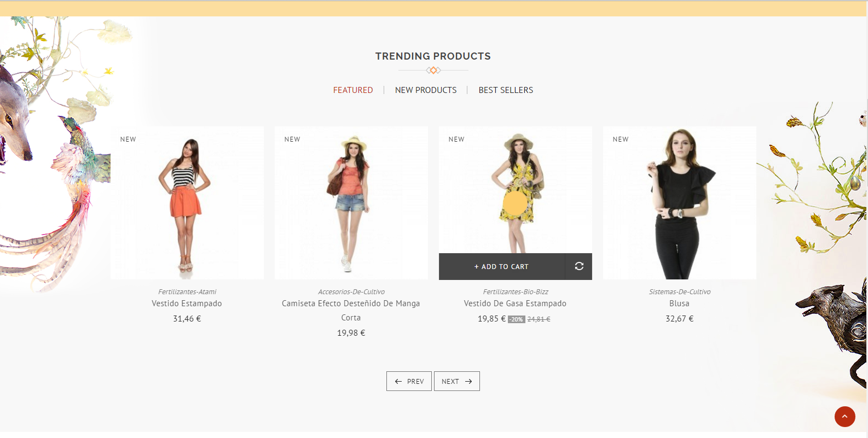
Task: Visit the Fertilizantes-Atami category link
Action: [x=187, y=292]
